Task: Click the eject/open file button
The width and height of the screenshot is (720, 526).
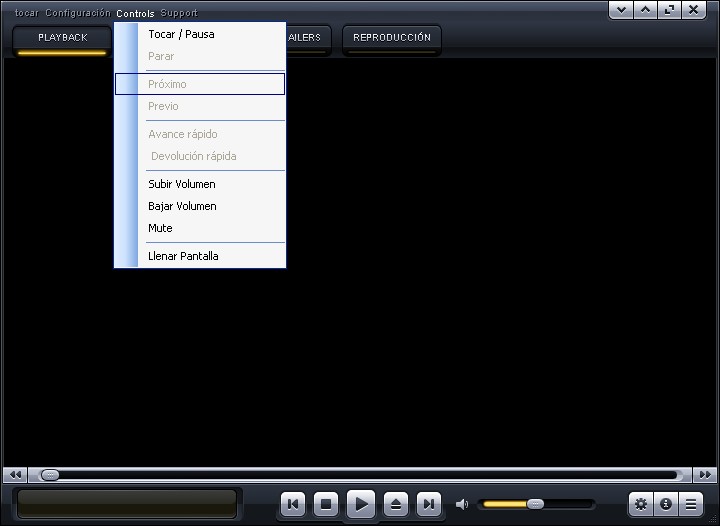Action: [396, 504]
